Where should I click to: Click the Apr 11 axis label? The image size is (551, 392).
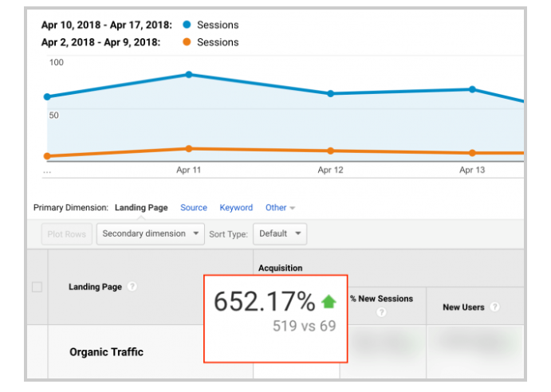188,170
